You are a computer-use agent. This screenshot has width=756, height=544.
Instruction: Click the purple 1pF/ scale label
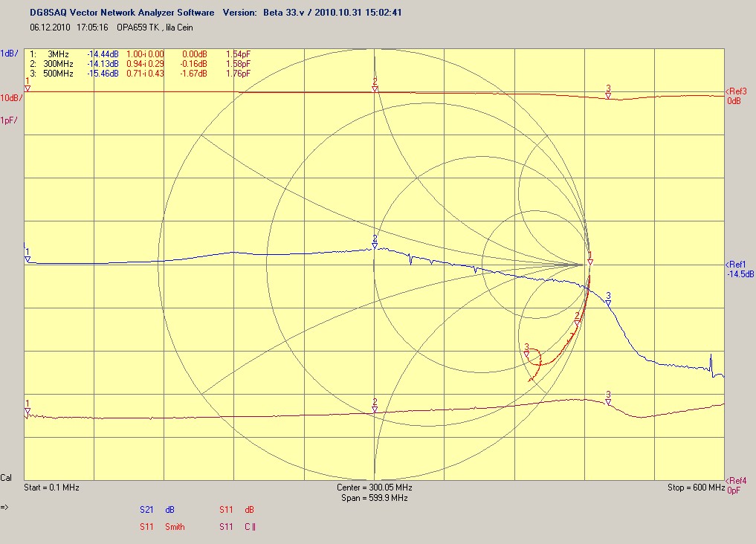[9, 120]
